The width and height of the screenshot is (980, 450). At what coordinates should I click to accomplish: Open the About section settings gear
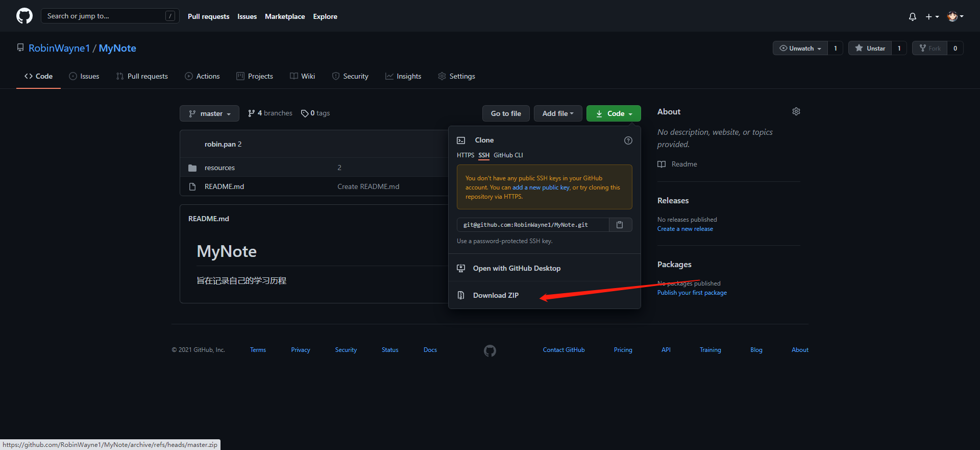(x=796, y=111)
